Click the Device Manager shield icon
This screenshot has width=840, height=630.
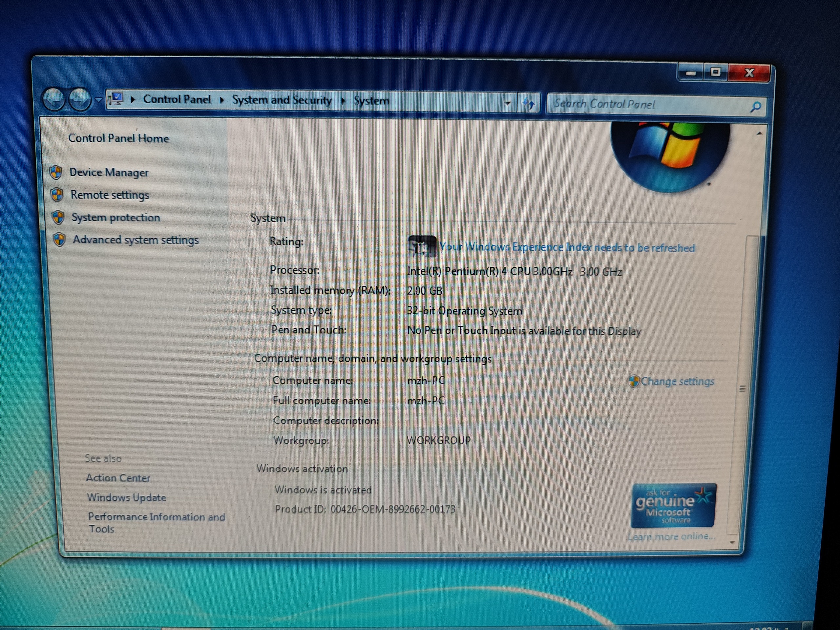click(x=56, y=172)
